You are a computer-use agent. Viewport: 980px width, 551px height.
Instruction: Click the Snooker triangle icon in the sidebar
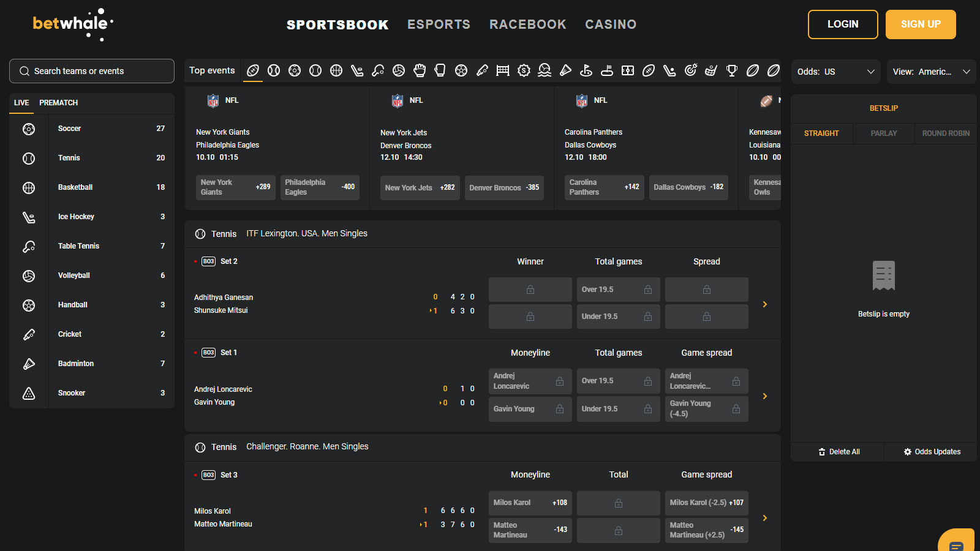[x=29, y=393]
